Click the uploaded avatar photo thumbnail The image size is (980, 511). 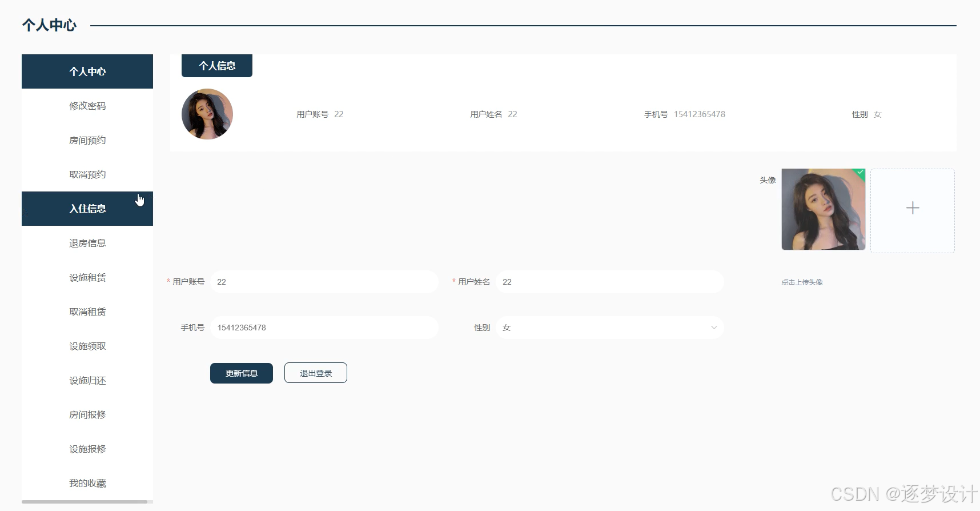pos(824,209)
